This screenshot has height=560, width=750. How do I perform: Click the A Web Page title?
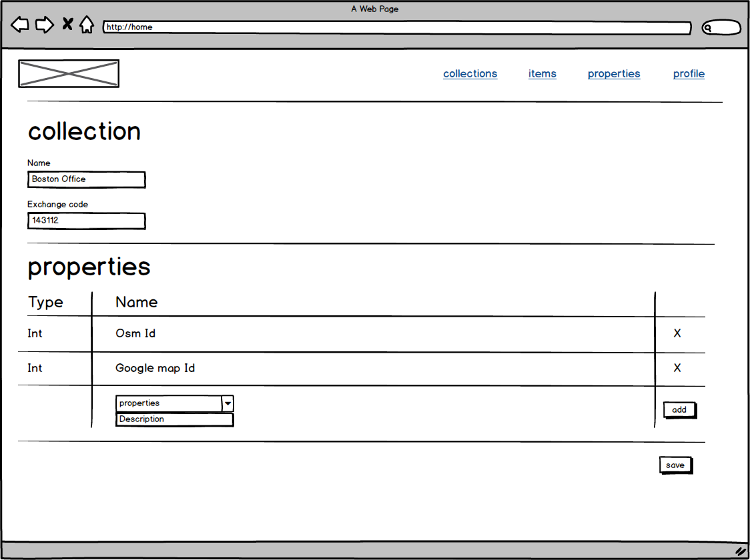tap(375, 9)
